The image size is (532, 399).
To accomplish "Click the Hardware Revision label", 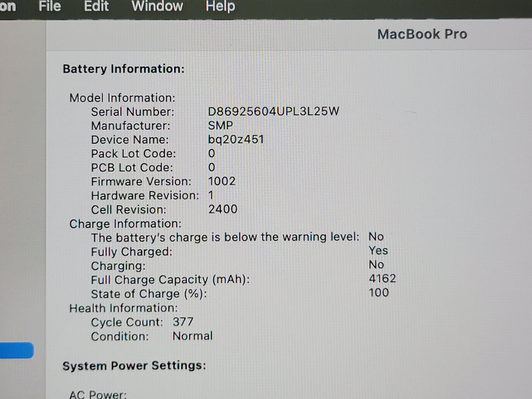I will (x=145, y=196).
